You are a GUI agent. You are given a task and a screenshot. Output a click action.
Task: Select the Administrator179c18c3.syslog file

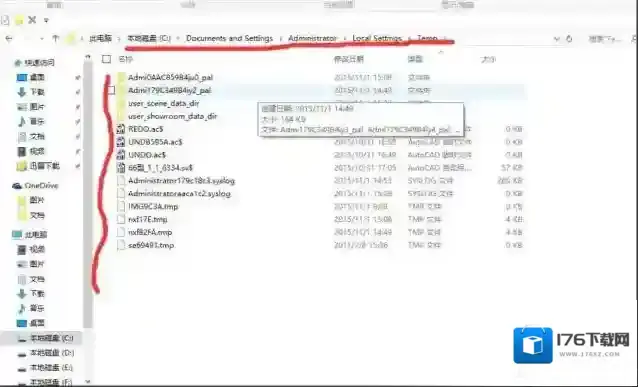point(181,181)
